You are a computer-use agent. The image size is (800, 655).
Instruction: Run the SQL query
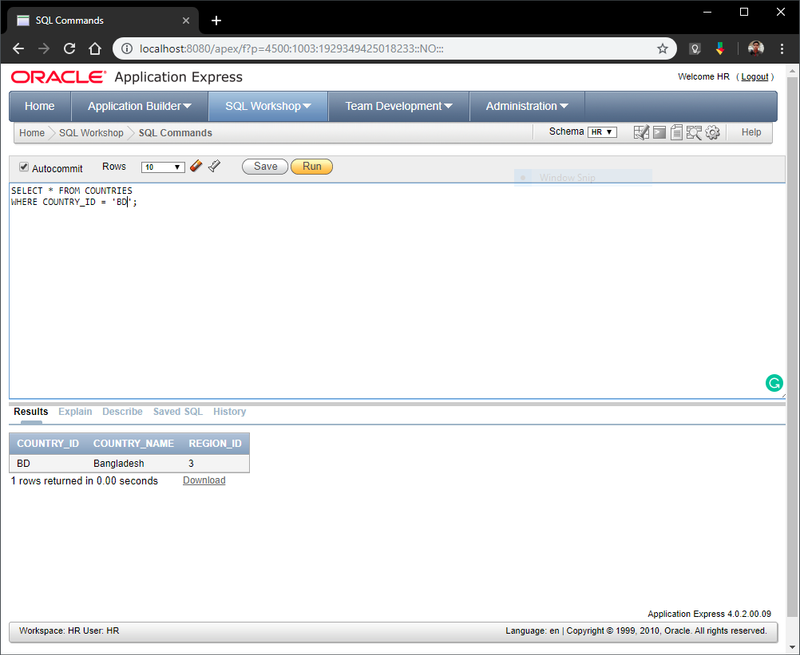click(312, 166)
